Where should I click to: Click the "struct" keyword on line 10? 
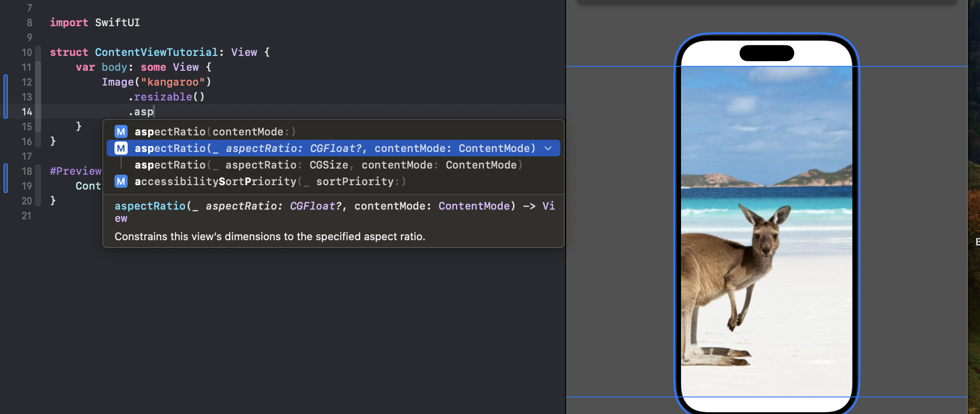pyautogui.click(x=69, y=52)
